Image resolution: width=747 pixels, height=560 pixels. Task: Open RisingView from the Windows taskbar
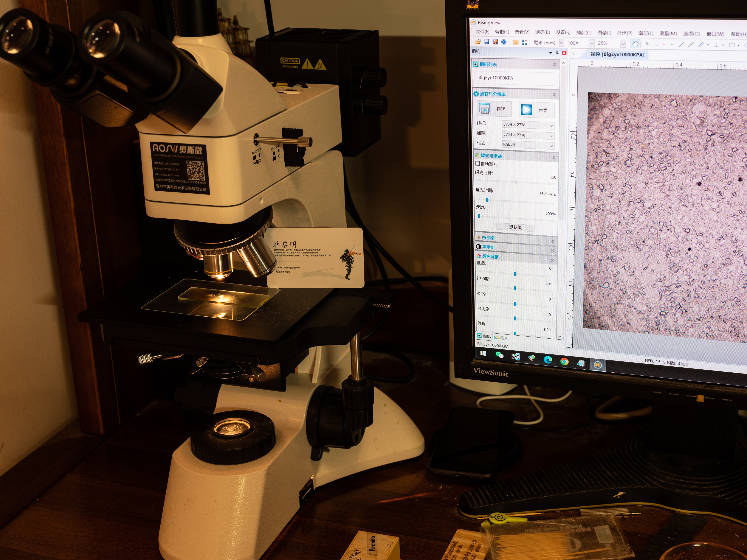598,365
